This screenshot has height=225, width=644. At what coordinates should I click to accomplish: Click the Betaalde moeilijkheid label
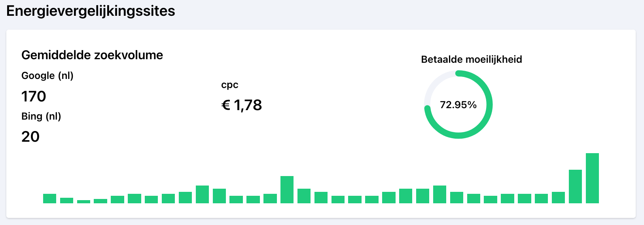pyautogui.click(x=472, y=60)
